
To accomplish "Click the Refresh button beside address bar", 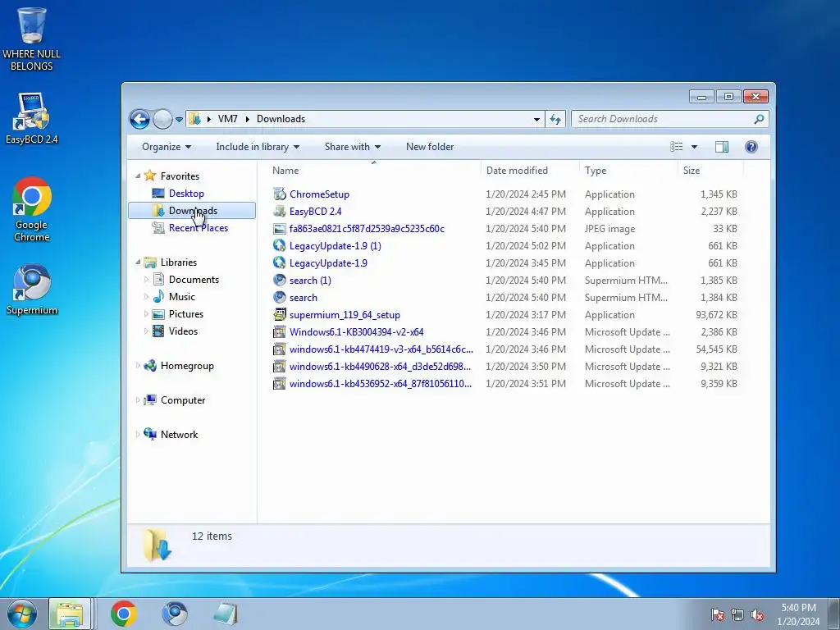I will coord(555,119).
